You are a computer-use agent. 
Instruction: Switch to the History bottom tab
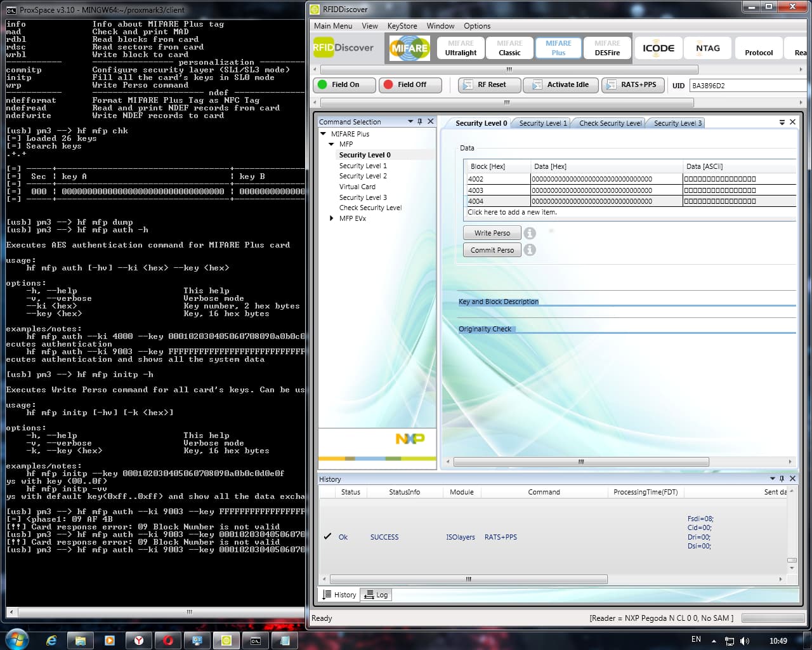pos(339,595)
